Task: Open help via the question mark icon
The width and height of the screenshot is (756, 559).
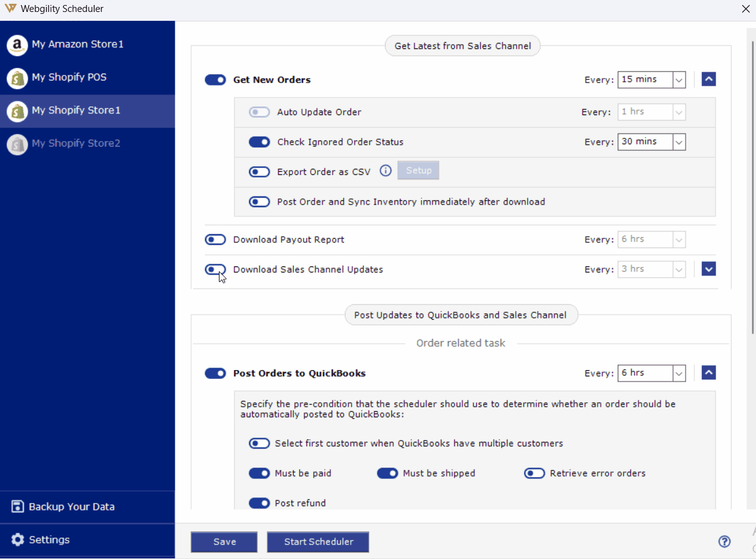Action: 725,541
